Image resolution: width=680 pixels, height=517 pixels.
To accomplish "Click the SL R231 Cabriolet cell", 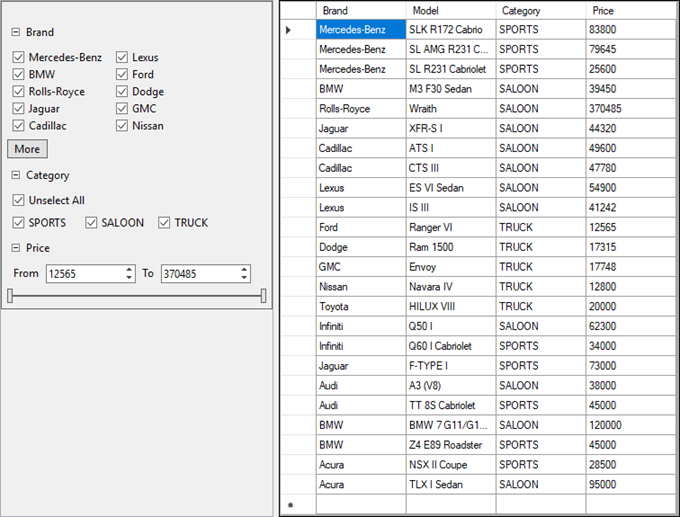I will pos(451,69).
